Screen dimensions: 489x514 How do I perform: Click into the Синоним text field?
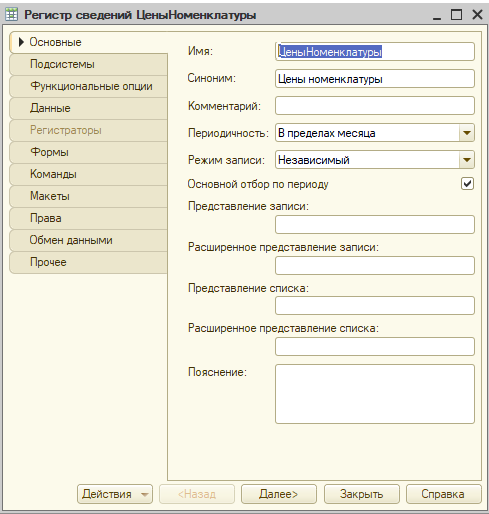pyautogui.click(x=375, y=79)
